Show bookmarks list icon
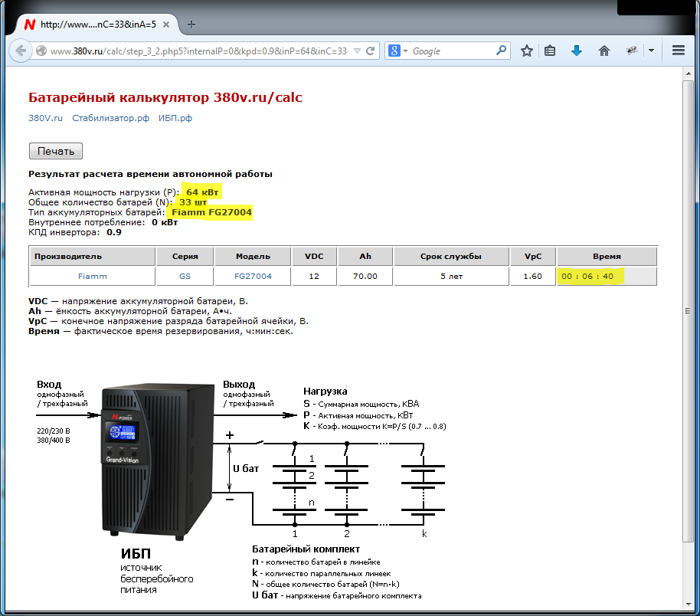 pyautogui.click(x=550, y=51)
